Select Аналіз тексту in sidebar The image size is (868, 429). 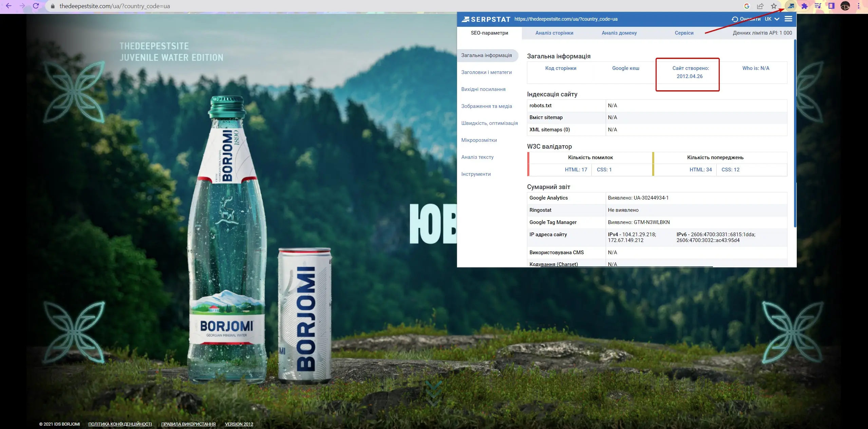click(x=477, y=157)
